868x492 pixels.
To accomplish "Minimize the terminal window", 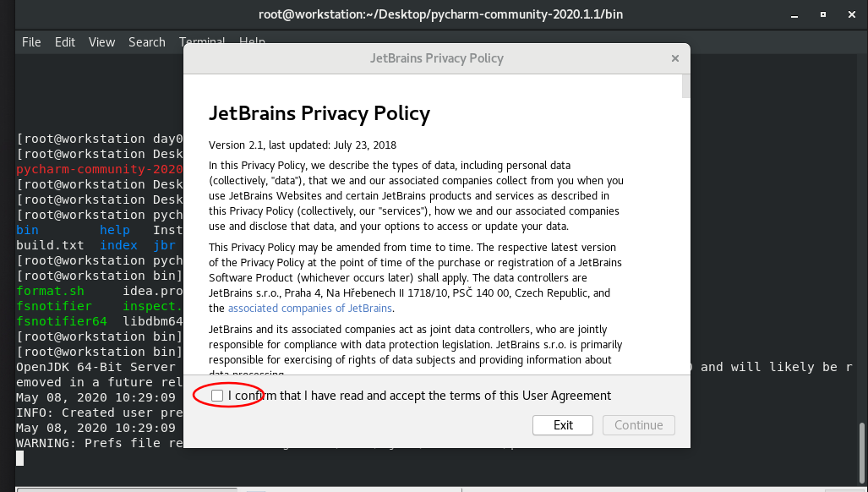I will [x=794, y=15].
